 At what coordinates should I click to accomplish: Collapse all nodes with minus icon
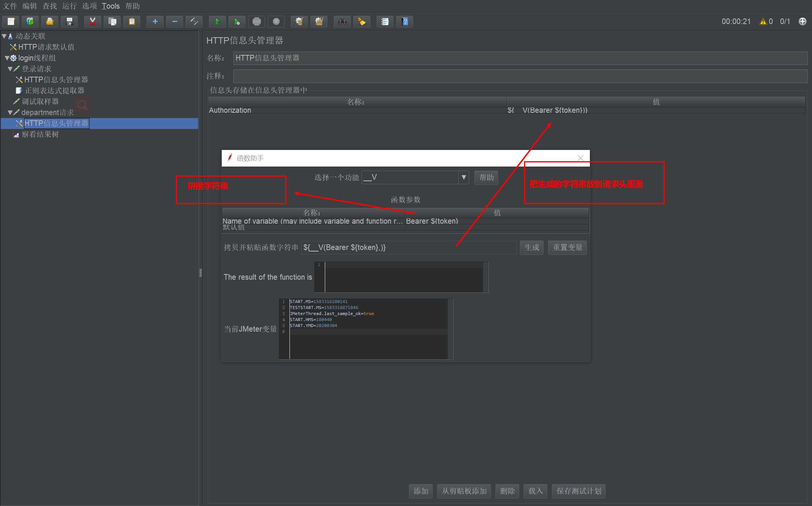point(174,21)
